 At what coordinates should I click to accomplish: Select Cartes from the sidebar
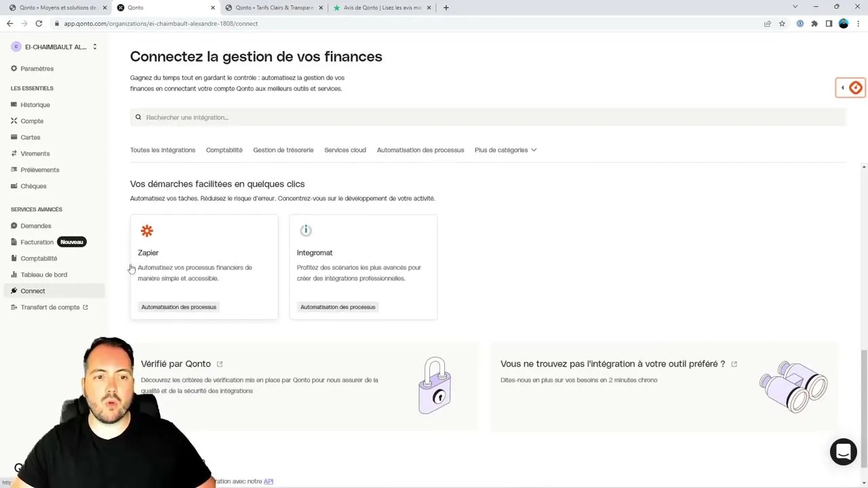30,137
